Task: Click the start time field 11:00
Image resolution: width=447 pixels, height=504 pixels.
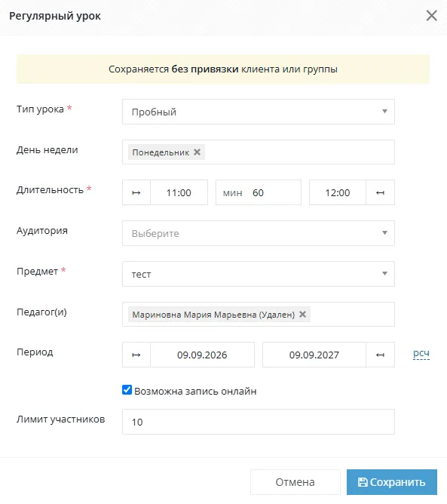Action: pyautogui.click(x=179, y=192)
